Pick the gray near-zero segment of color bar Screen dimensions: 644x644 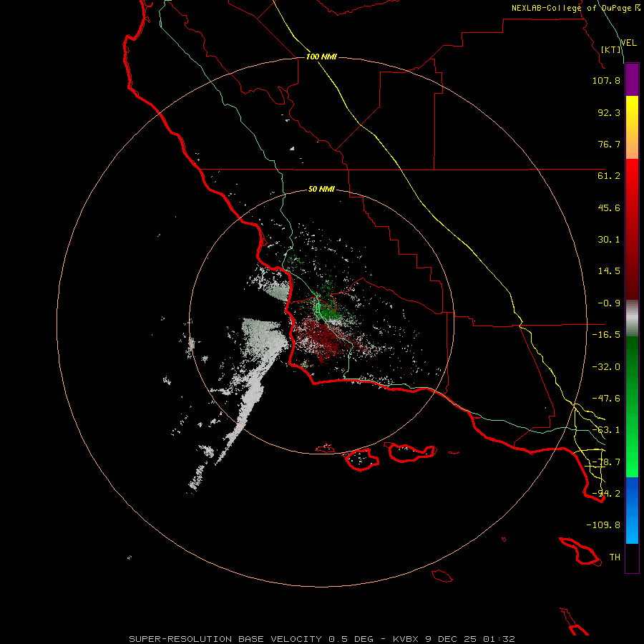tap(632, 318)
